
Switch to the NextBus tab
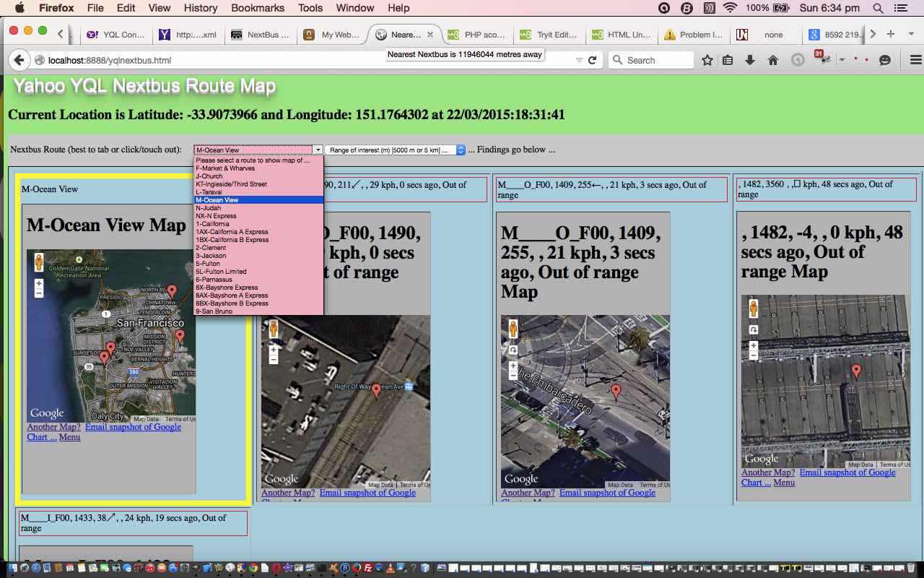pos(260,34)
